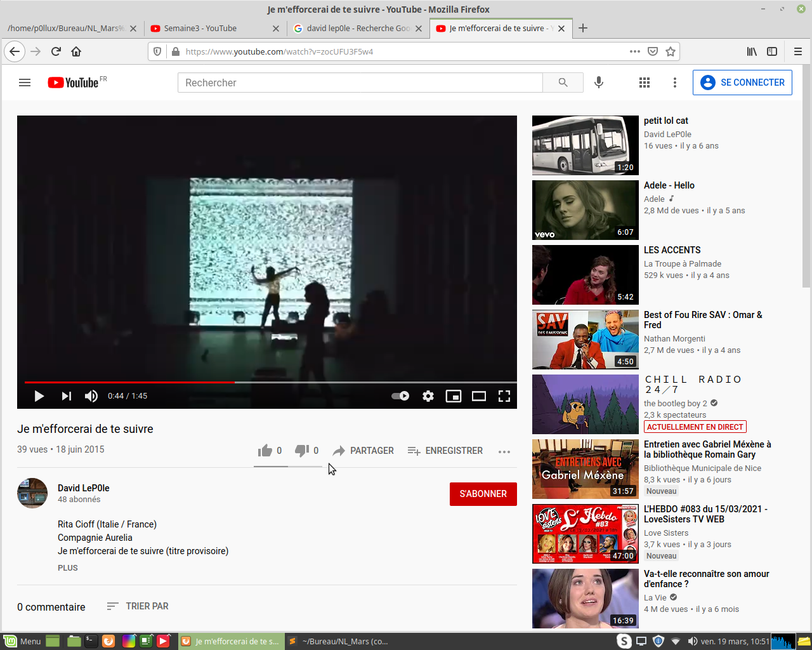Open more actions menu beside ENREGISTRER
The width and height of the screenshot is (812, 650).
(x=504, y=451)
